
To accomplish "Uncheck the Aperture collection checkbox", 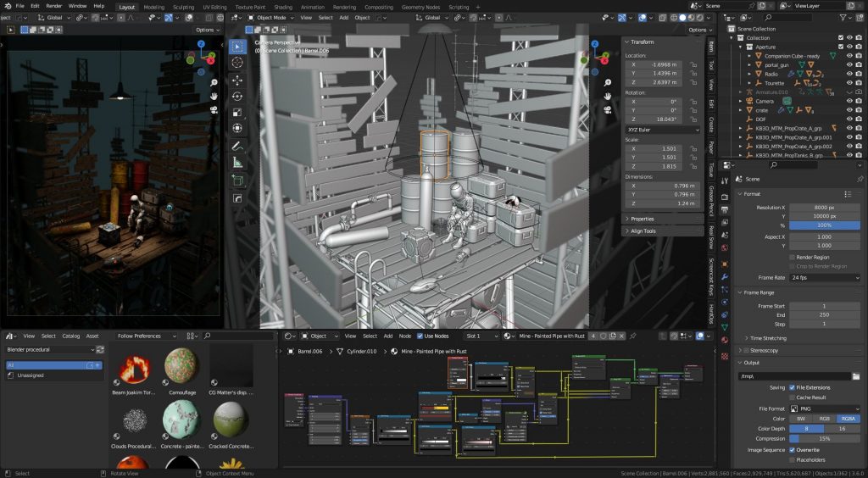I will pyautogui.click(x=841, y=47).
